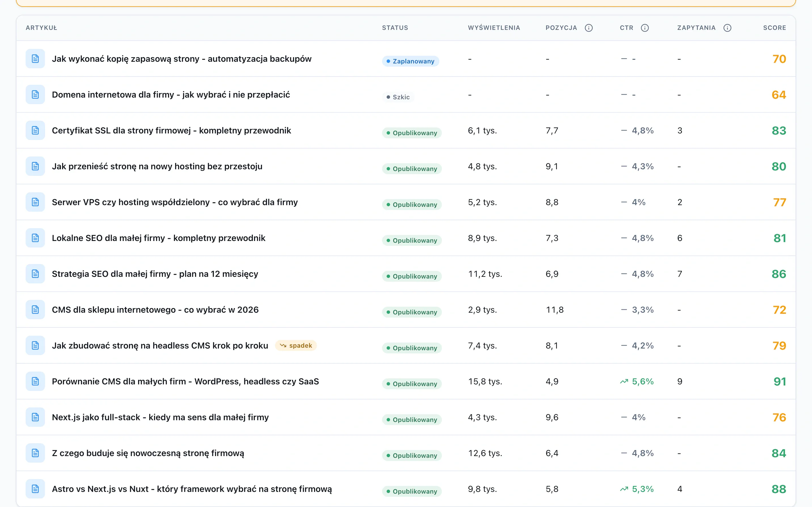The height and width of the screenshot is (507, 812).
Task: Open article Z czego buduje się nowoczesną stronę
Action: [148, 453]
